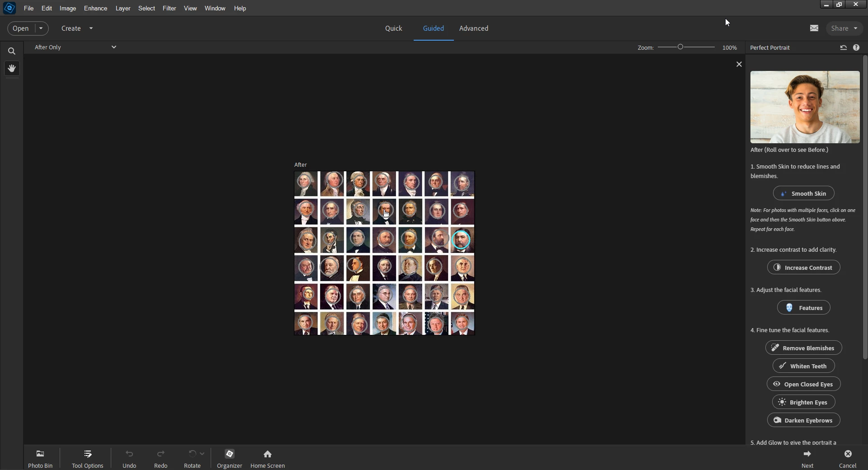The height and width of the screenshot is (470, 868).
Task: Open the Help menu
Action: click(x=240, y=8)
